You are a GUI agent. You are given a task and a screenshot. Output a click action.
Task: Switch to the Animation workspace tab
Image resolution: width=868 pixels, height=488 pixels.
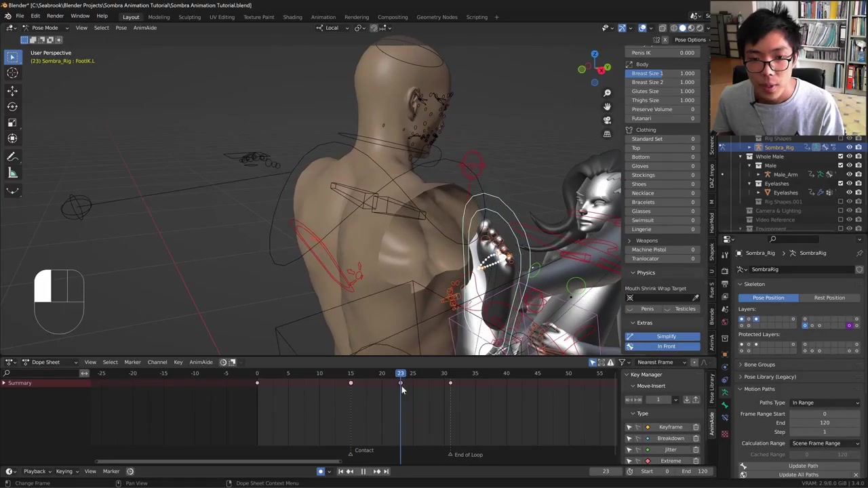323,17
